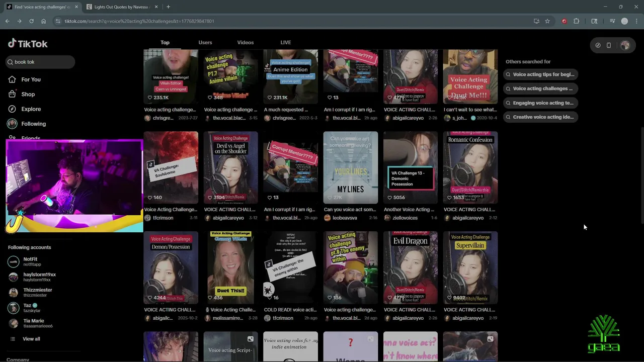Click browser back arrow

coord(7,21)
